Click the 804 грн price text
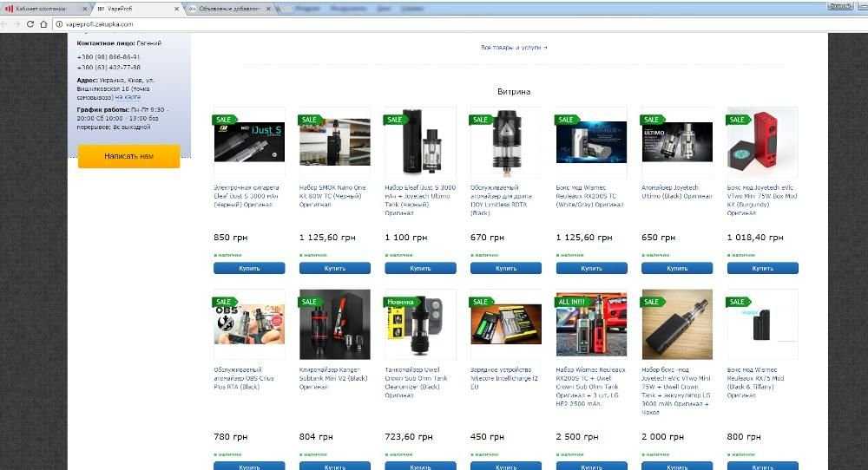Image resolution: width=868 pixels, height=470 pixels. point(316,437)
